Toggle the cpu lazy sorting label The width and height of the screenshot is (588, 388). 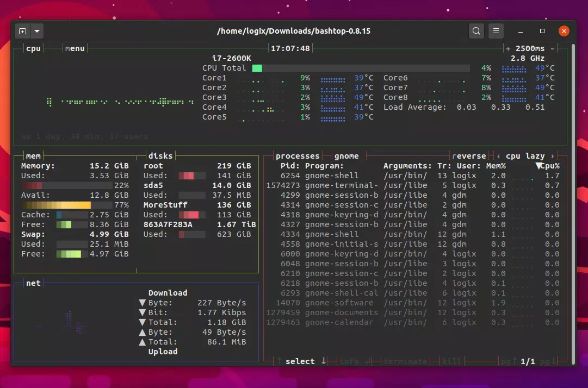(525, 156)
